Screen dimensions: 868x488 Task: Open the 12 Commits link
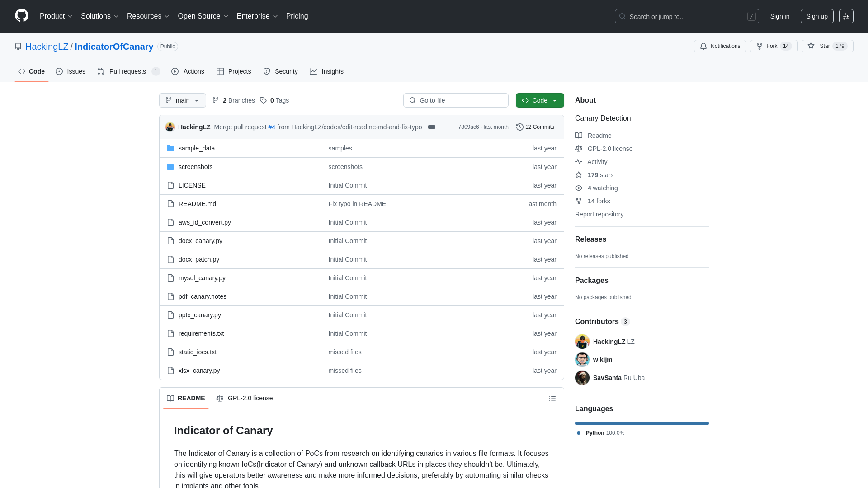coord(535,127)
